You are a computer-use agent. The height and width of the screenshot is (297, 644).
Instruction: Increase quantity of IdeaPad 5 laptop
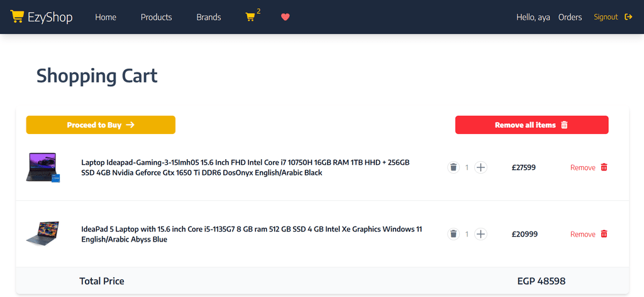[480, 234]
